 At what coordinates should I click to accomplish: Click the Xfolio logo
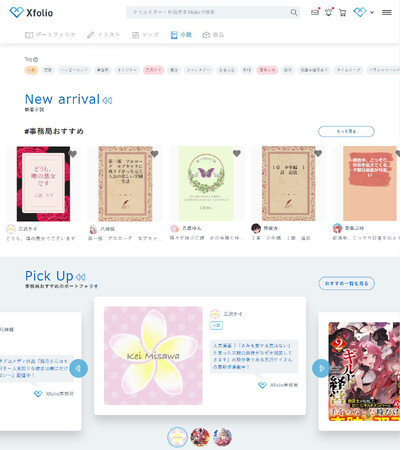[31, 13]
